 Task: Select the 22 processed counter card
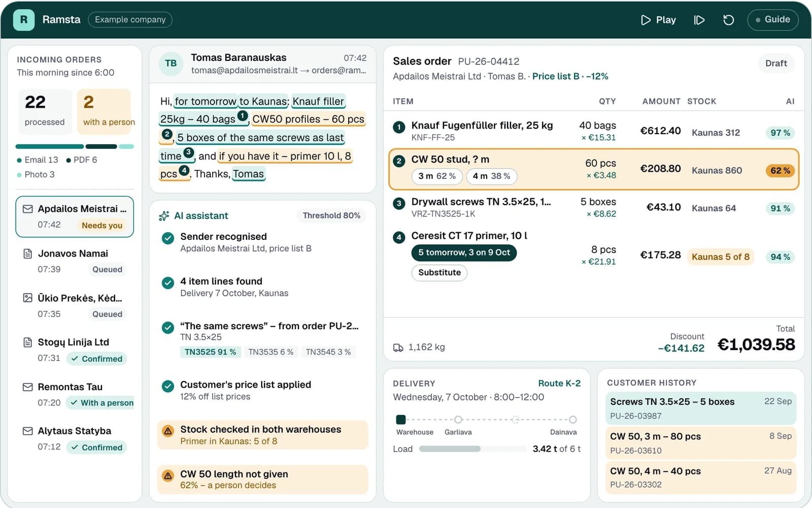45,112
